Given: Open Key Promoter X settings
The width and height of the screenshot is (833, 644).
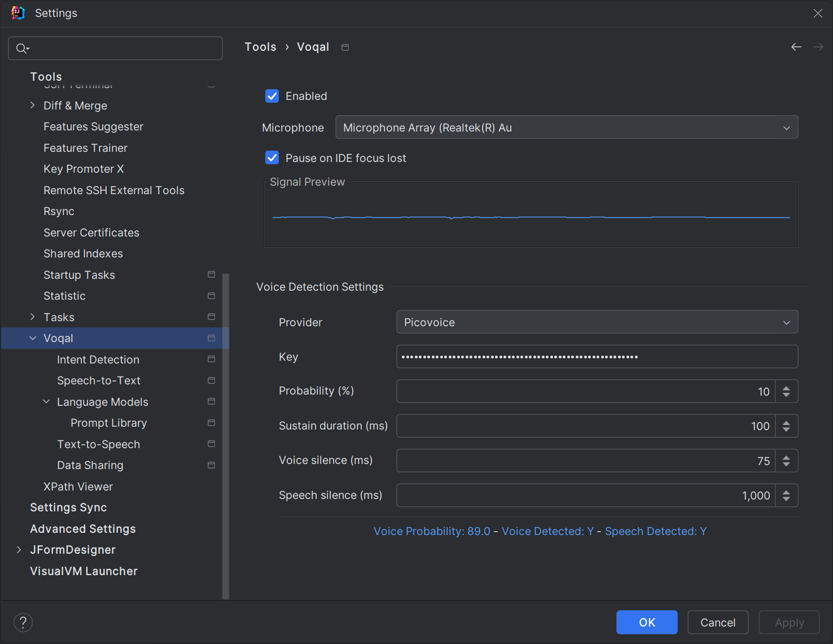Looking at the screenshot, I should (84, 169).
